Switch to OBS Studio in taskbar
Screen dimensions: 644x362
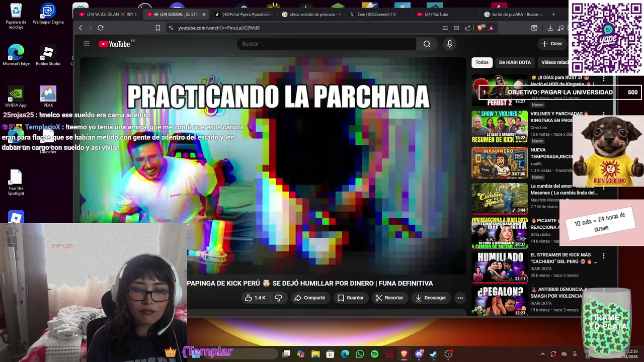[x=448, y=354]
